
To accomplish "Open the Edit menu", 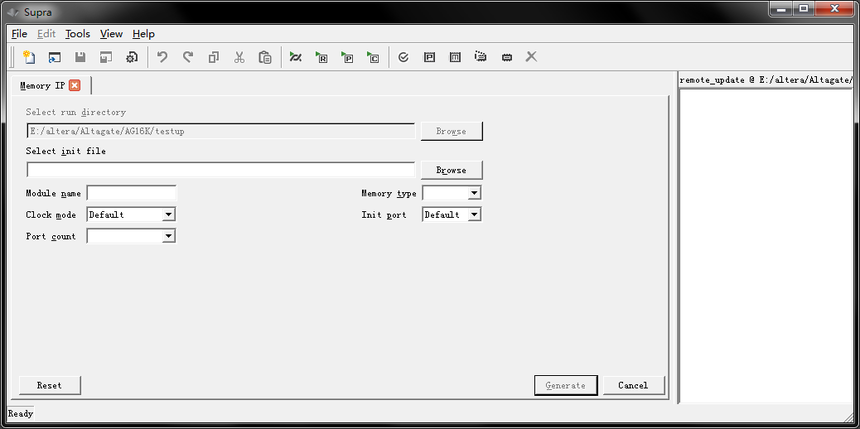I will click(47, 34).
